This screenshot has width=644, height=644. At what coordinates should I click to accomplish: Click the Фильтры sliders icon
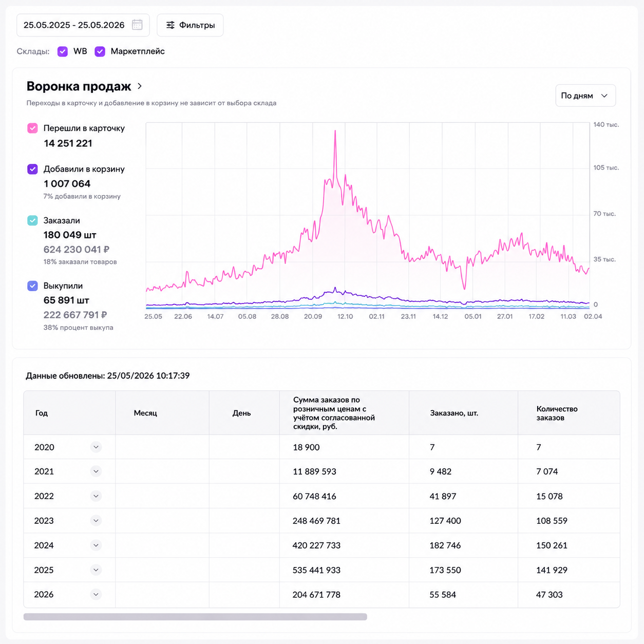171,25
